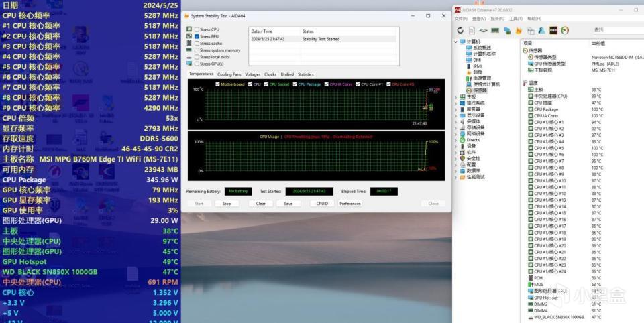Screen dimensions: 644x323
Task: Collapse the 计算机 tree node
Action: coord(455,42)
